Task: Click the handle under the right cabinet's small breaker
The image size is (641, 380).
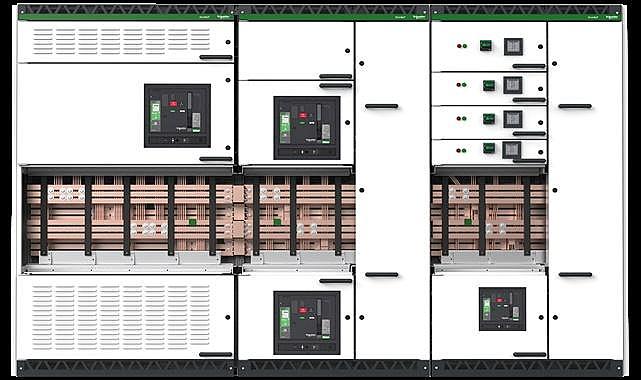Action: [530, 355]
